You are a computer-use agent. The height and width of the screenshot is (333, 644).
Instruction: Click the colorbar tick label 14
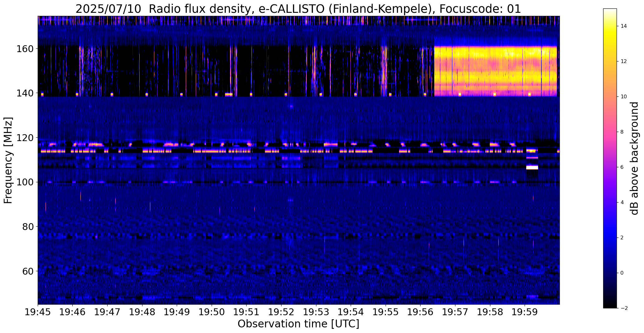pyautogui.click(x=624, y=26)
